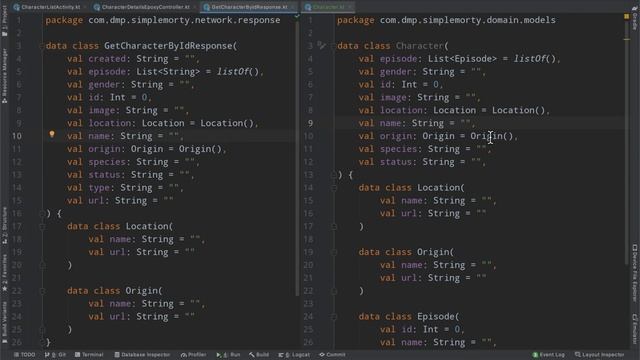Open the Git tool window
Viewport: 640px width, 360px height.
(55, 355)
